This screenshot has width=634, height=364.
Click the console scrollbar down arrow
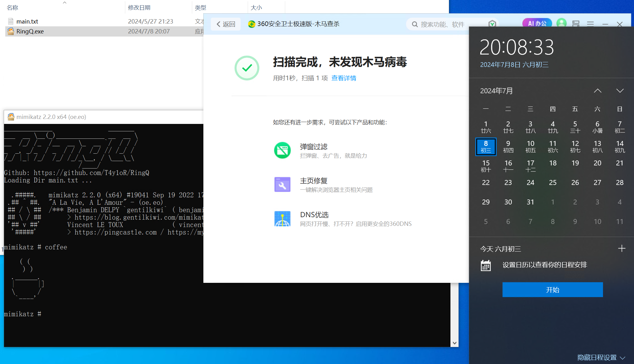[x=454, y=343]
